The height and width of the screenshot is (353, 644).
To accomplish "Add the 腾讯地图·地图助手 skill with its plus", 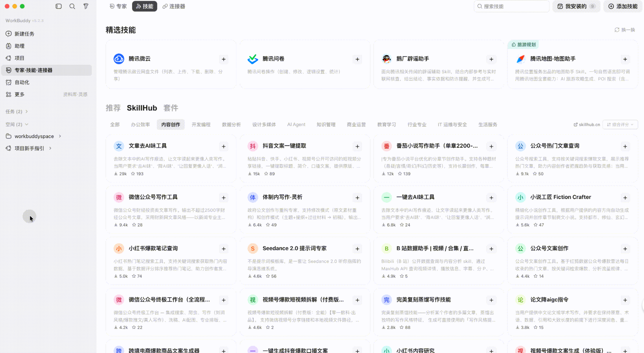I will [x=625, y=59].
